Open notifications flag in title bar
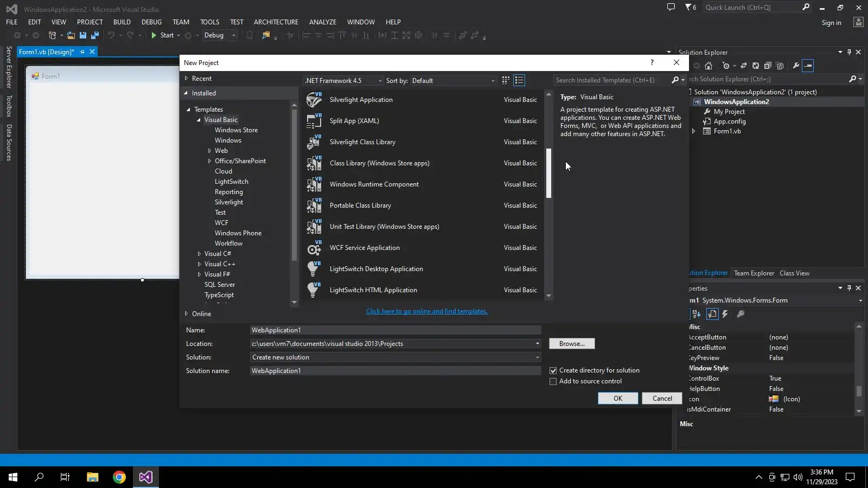The width and height of the screenshot is (868, 488). pyautogui.click(x=690, y=8)
